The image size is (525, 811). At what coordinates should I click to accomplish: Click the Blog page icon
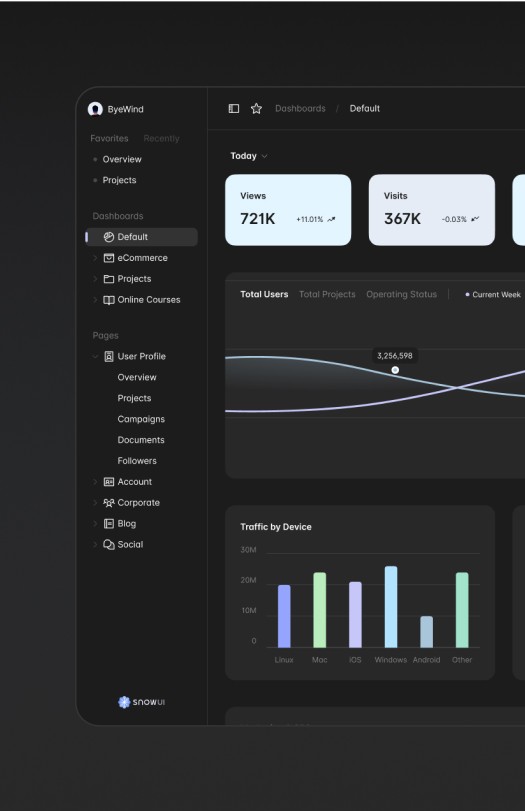click(109, 523)
